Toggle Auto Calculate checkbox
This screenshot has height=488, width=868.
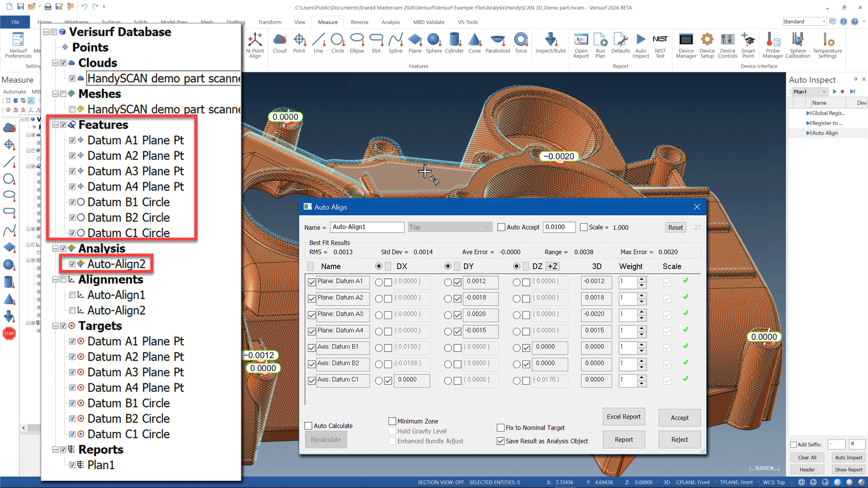[x=308, y=426]
